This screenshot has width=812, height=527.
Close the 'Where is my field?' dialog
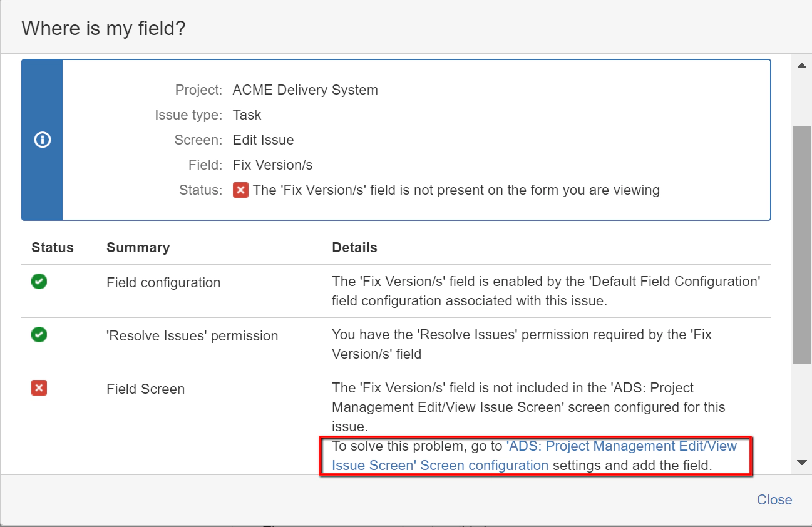[x=774, y=499]
